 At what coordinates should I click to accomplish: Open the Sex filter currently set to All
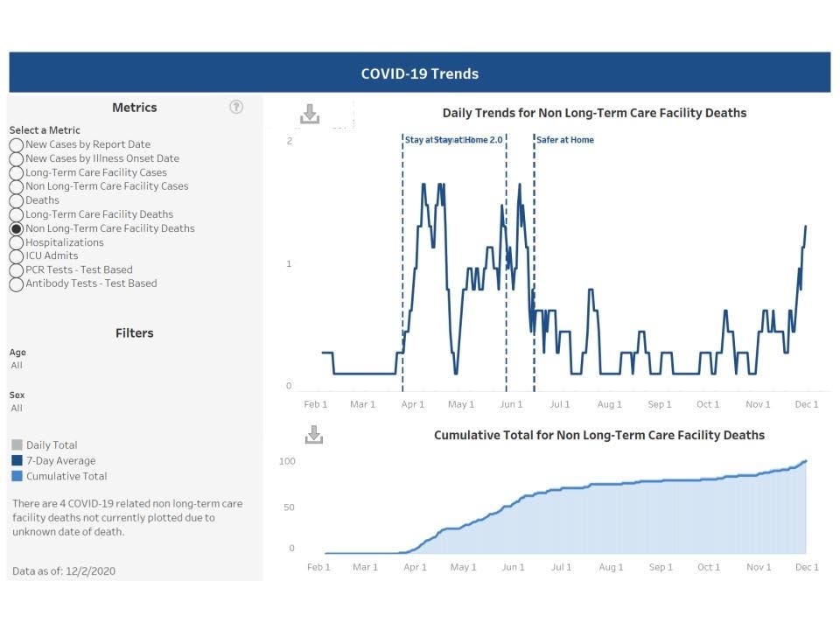[16, 408]
